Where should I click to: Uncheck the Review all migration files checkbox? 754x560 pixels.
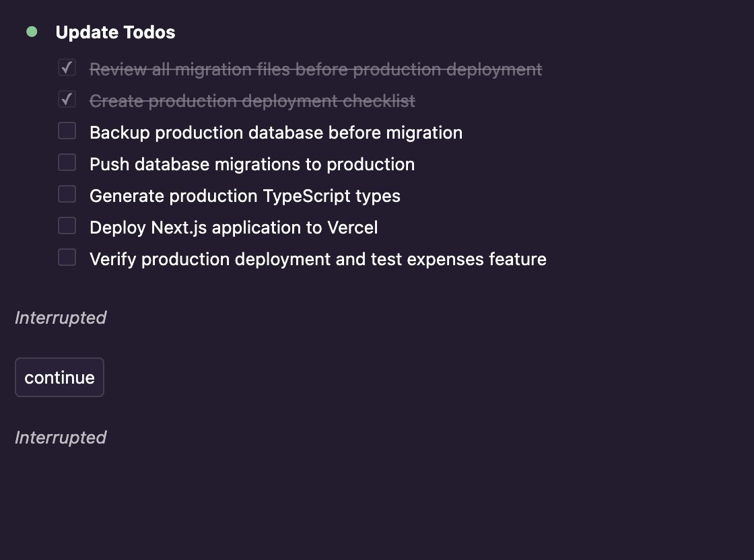[67, 67]
